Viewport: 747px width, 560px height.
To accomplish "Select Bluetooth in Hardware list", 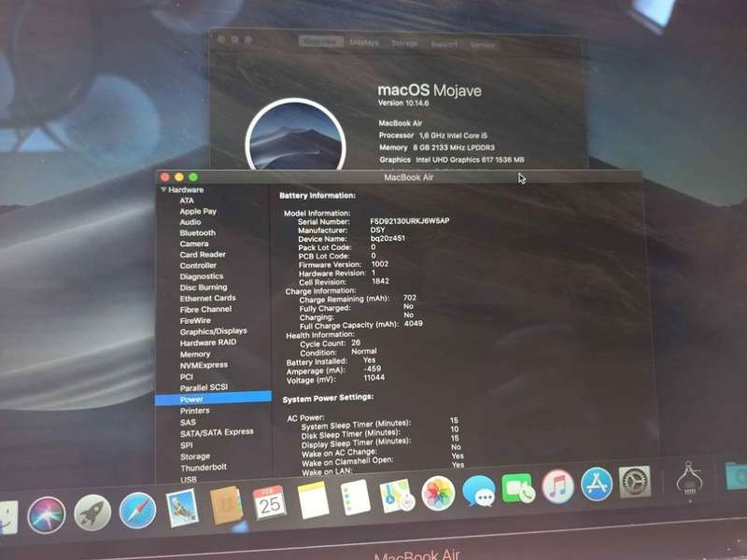I will pos(198,232).
